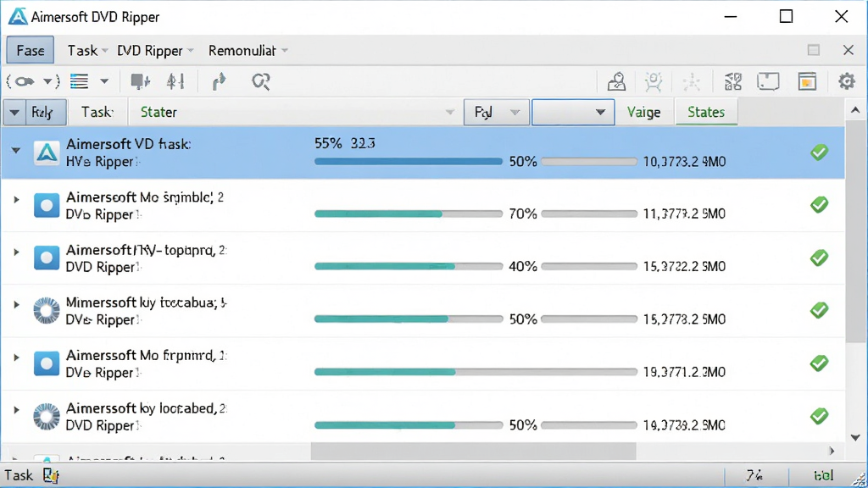The image size is (868, 488).
Task: Click the horizontal scrollbar thumb
Action: (473, 451)
